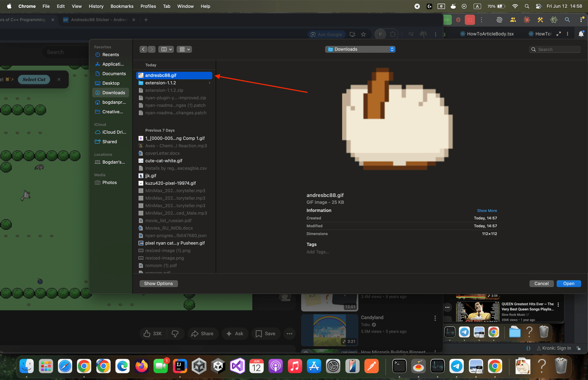
Task: Click Show More in the Information section
Action: (487, 211)
